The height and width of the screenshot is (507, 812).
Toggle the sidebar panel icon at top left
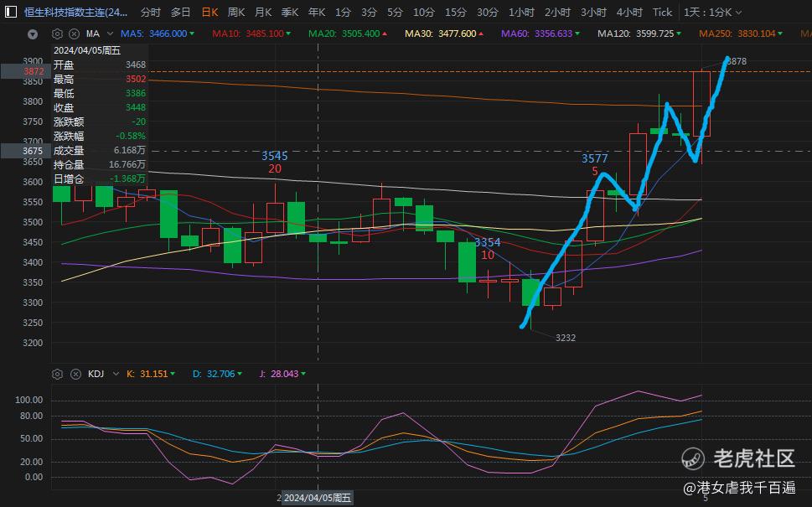click(x=10, y=12)
